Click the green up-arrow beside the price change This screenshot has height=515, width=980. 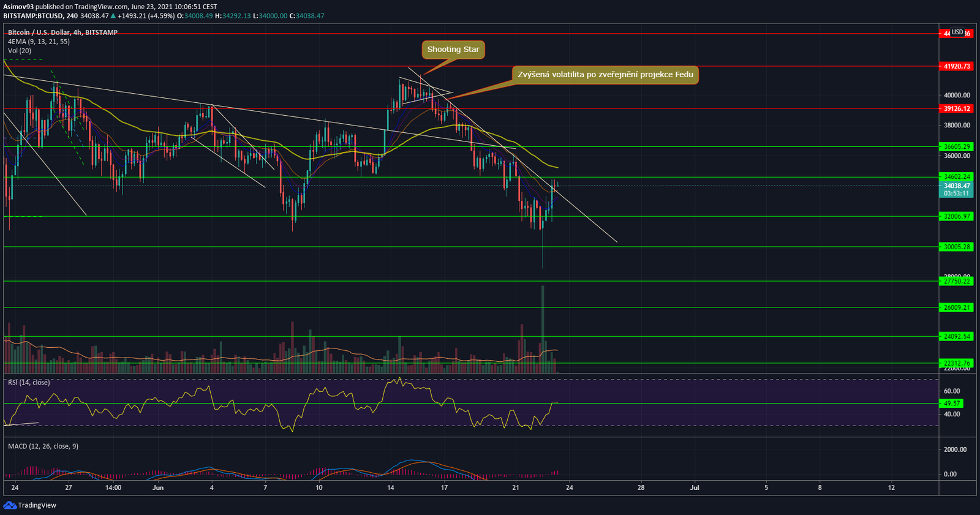[113, 16]
